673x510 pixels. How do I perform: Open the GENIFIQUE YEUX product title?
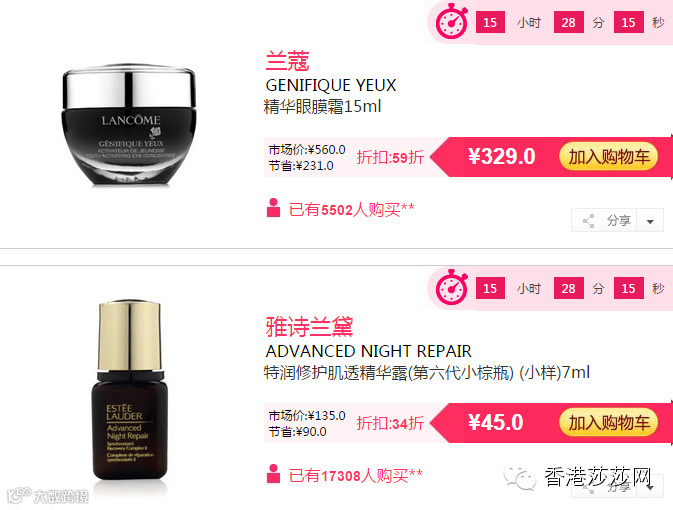click(x=331, y=85)
